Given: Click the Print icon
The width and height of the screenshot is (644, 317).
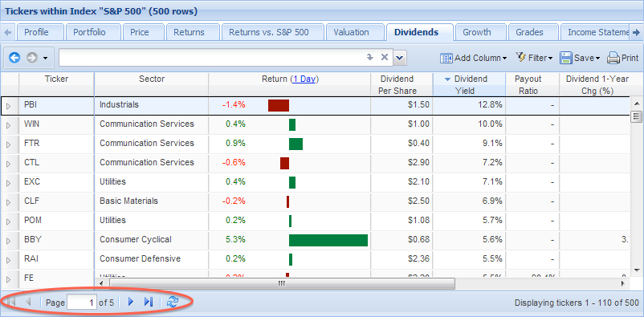Looking at the screenshot, I should [623, 58].
